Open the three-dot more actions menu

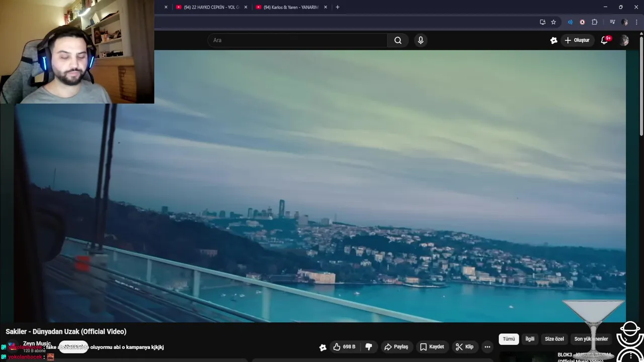pos(487,347)
